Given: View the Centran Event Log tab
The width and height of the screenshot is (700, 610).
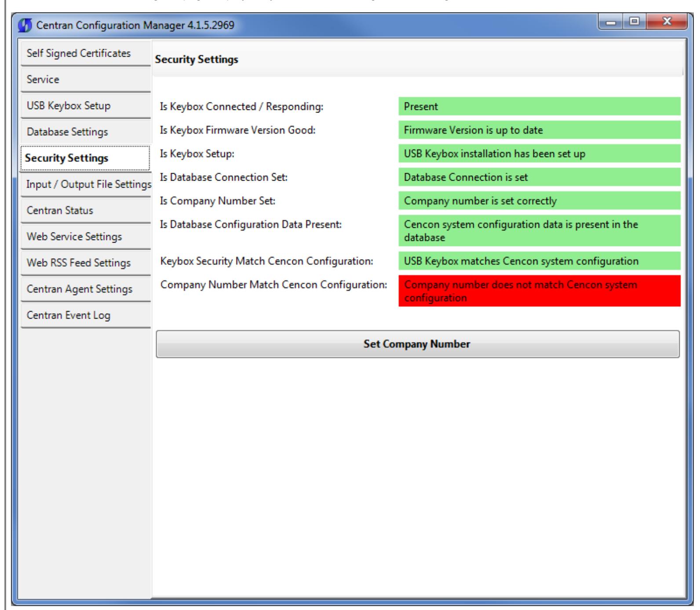Looking at the screenshot, I should tap(85, 315).
